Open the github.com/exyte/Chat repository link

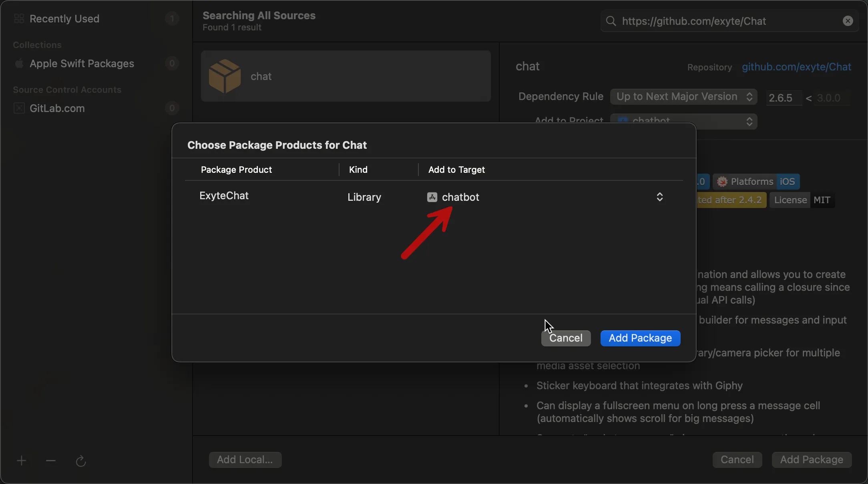click(x=796, y=67)
